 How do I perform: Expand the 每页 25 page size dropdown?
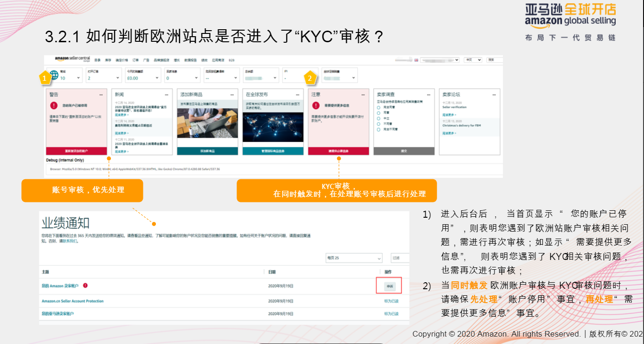[x=354, y=258]
